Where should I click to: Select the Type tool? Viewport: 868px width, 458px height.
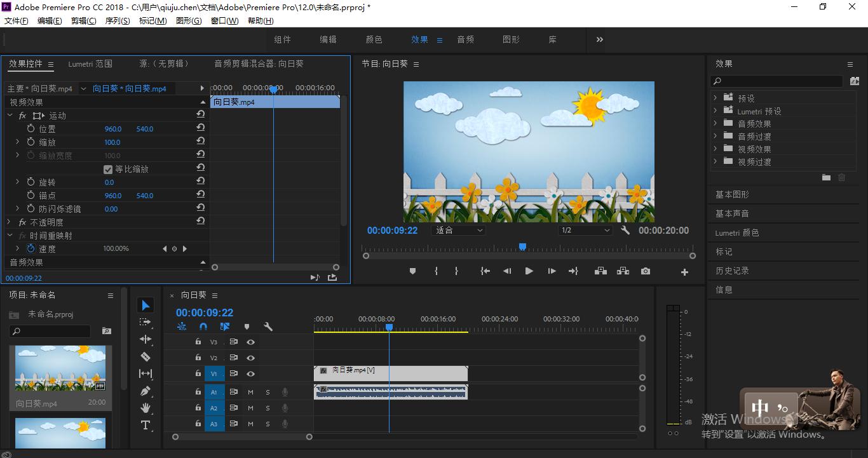pyautogui.click(x=146, y=425)
